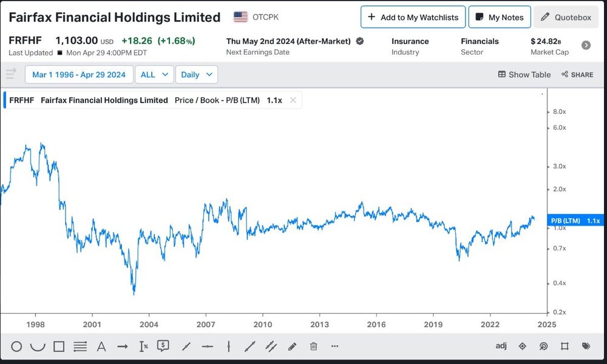Screen dimensions: 607x364
Task: Click the Fairfax Financial Holdings Limited title
Action: pyautogui.click(x=115, y=18)
